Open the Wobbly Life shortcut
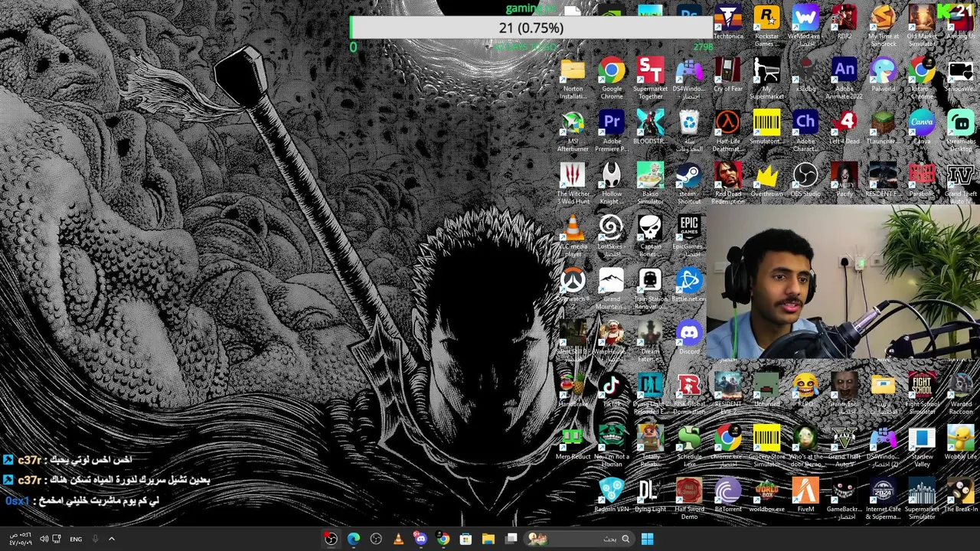The height and width of the screenshot is (551, 980). (x=961, y=443)
